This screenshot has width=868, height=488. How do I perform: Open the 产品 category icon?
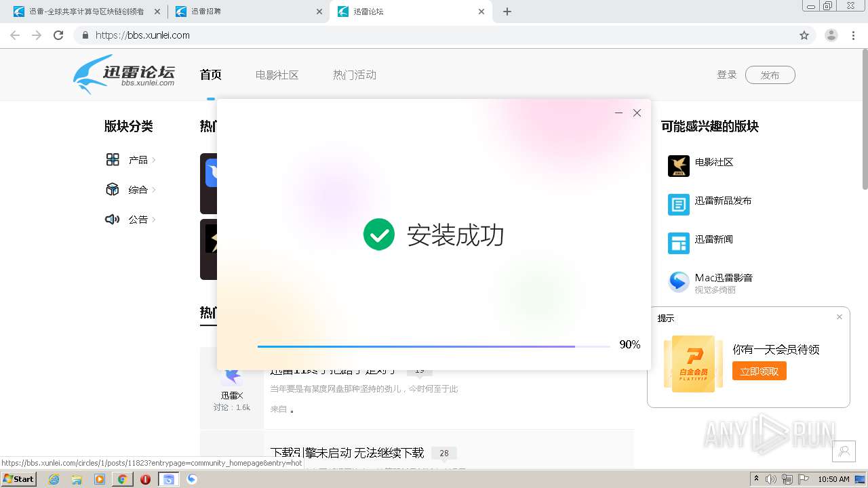click(113, 160)
